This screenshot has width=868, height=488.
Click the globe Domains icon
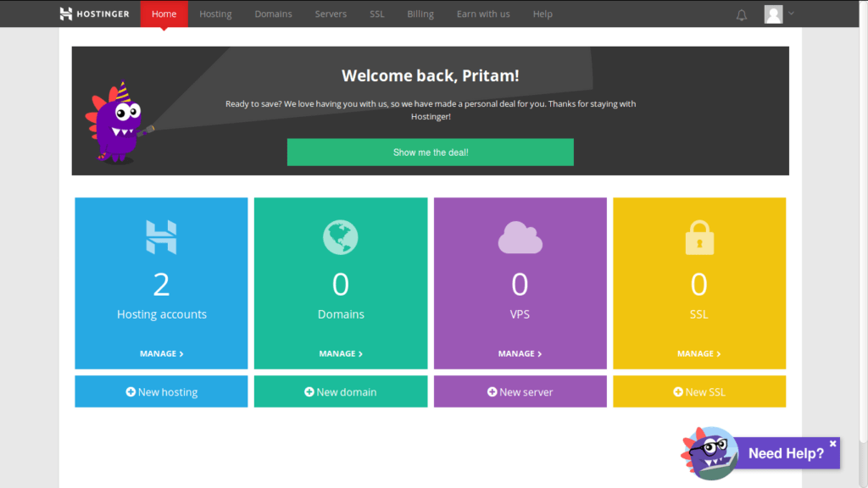click(341, 237)
